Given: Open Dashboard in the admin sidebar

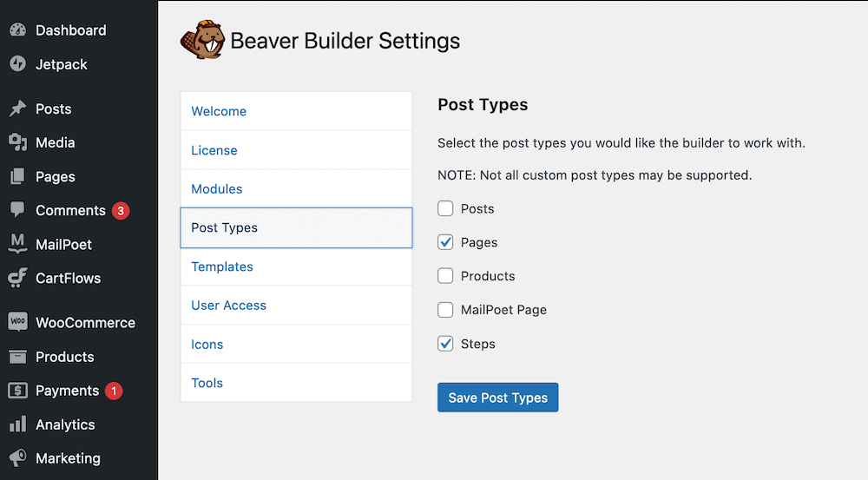Looking at the screenshot, I should [71, 30].
